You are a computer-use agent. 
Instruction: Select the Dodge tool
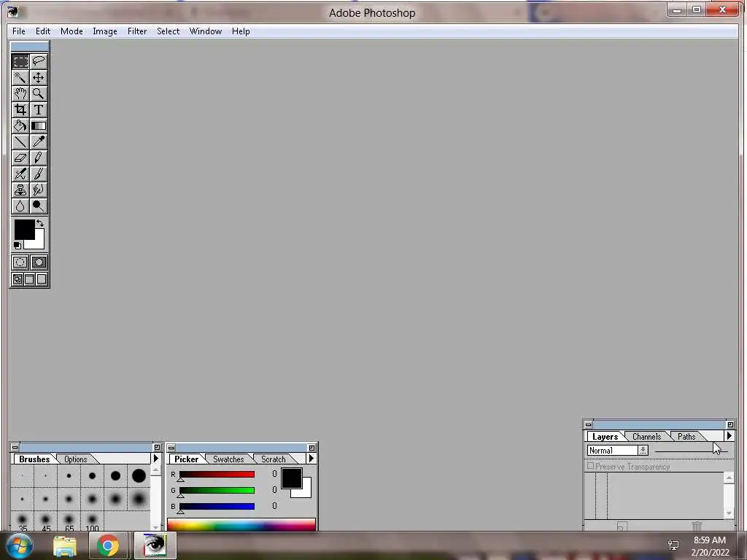[39, 206]
